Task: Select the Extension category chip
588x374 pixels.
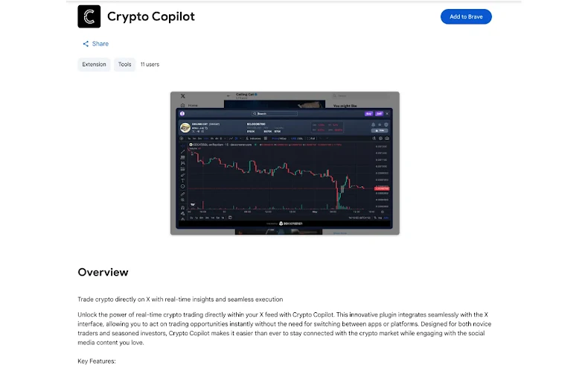Action: (94, 65)
